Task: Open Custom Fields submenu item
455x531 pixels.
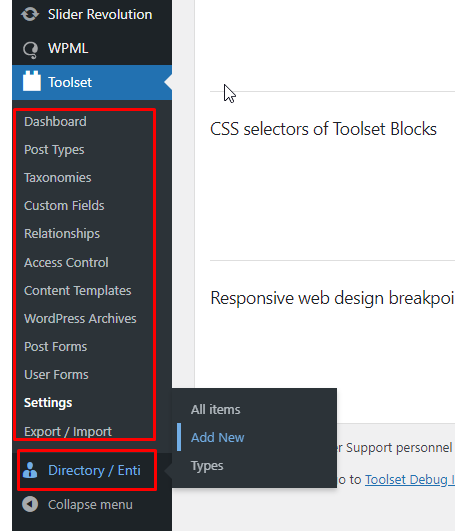Action: [x=64, y=206]
